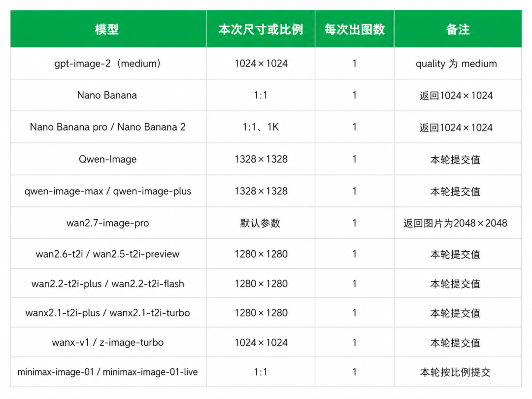The height and width of the screenshot is (399, 532).
Task: Click 1280×1280 in the wanx2.1-t2i-plus row
Action: point(261,313)
